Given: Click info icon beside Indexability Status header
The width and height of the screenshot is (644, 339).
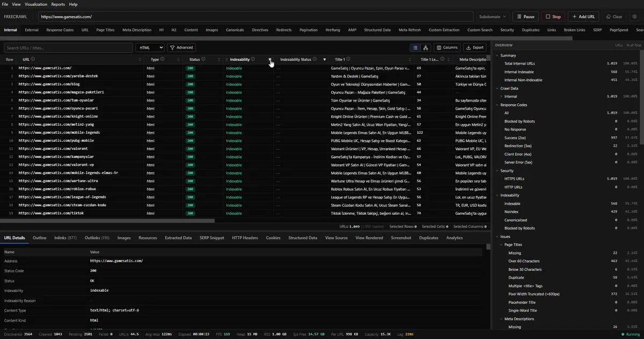Looking at the screenshot, I should (x=314, y=59).
